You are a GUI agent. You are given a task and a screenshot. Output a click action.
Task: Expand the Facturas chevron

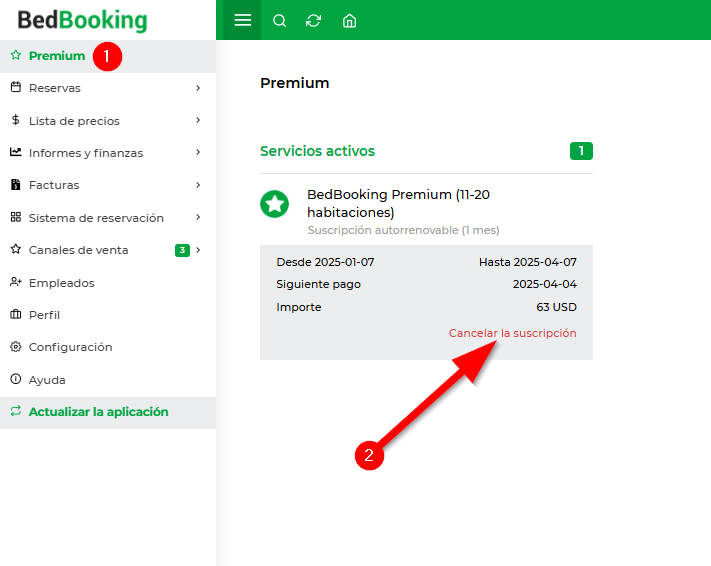click(198, 185)
